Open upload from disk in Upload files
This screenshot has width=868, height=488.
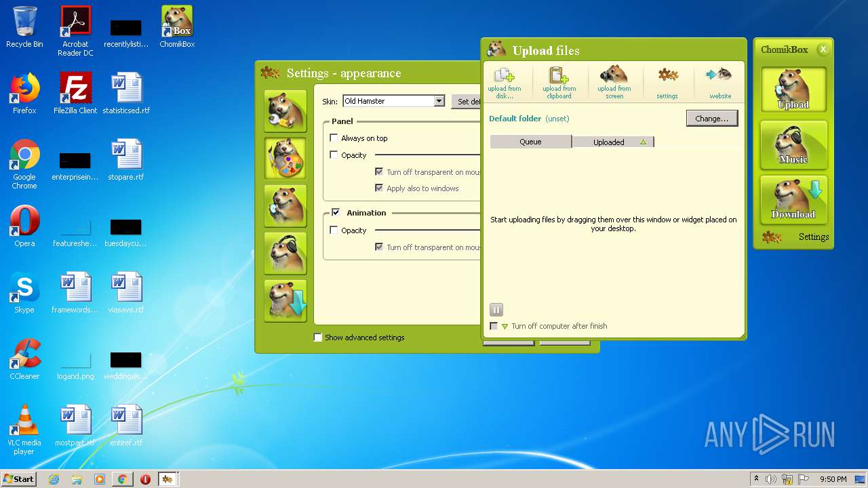pyautogui.click(x=505, y=83)
